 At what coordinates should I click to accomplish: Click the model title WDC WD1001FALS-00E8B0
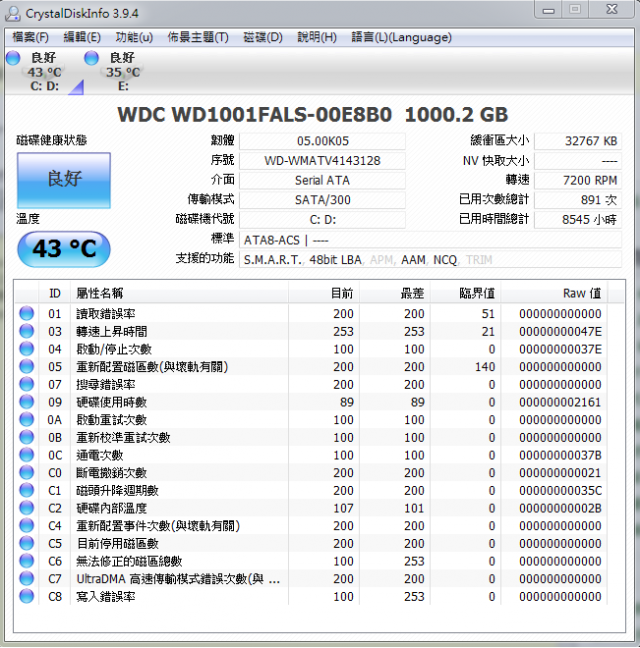point(255,114)
